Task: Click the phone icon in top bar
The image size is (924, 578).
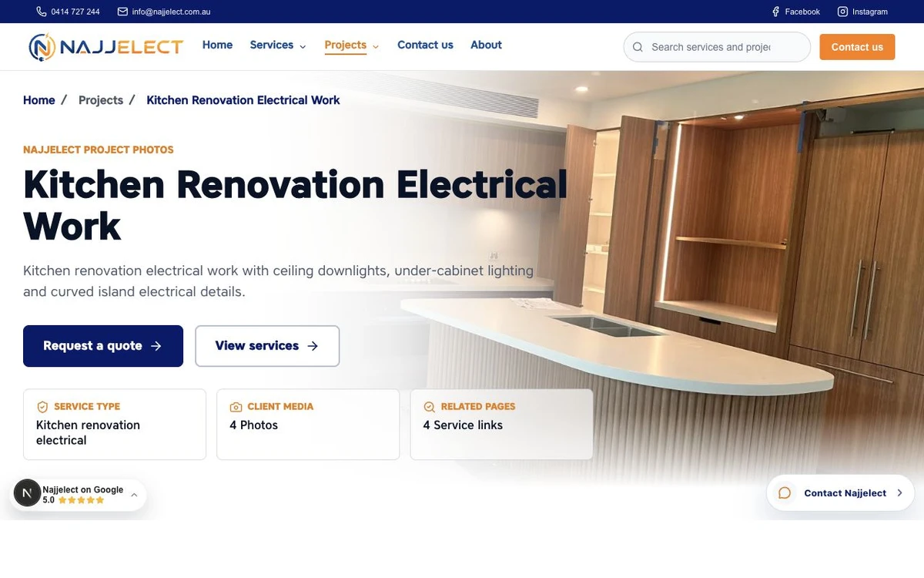Action: 42,12
